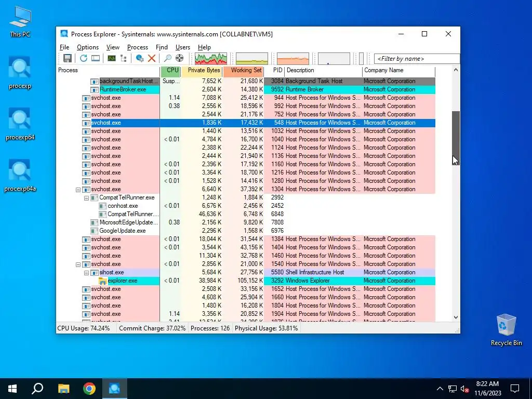Collapse the svchost.exe PID 1540 tree node
Screen dimensions: 532x399
pyautogui.click(x=78, y=264)
